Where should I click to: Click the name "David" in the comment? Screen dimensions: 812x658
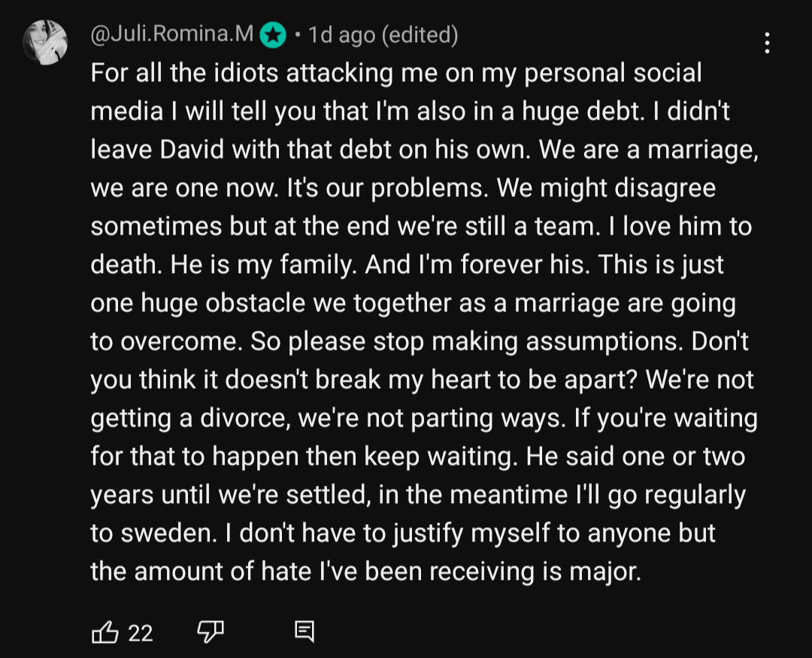point(192,150)
